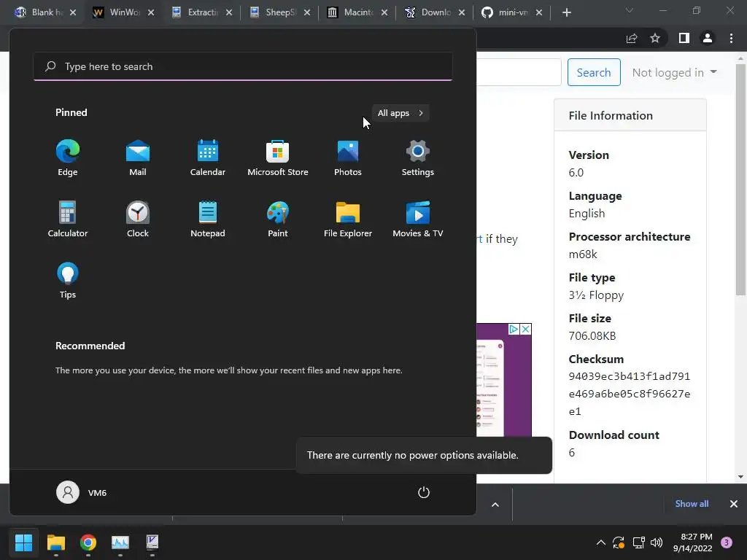The image size is (747, 560).
Task: Open Paint
Action: (278, 219)
